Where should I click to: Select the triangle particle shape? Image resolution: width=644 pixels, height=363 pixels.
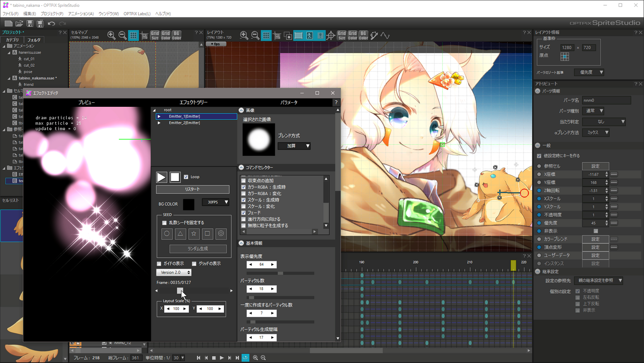pos(180,234)
